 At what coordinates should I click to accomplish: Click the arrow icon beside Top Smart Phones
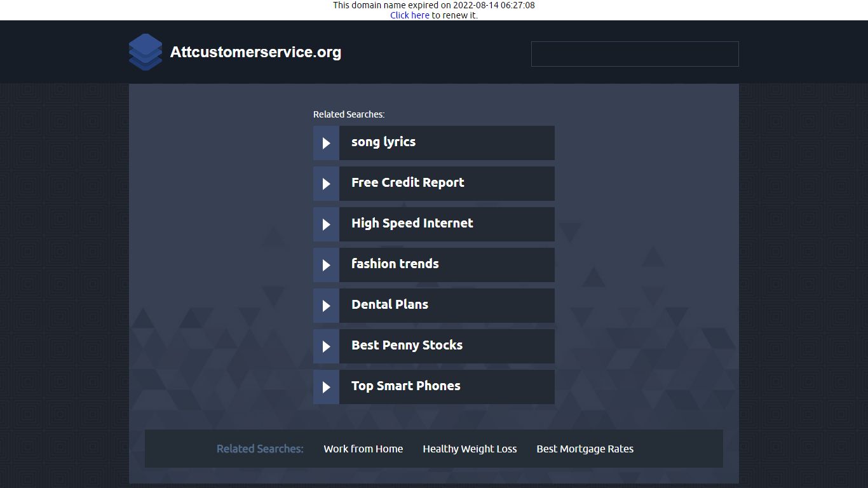click(x=326, y=387)
